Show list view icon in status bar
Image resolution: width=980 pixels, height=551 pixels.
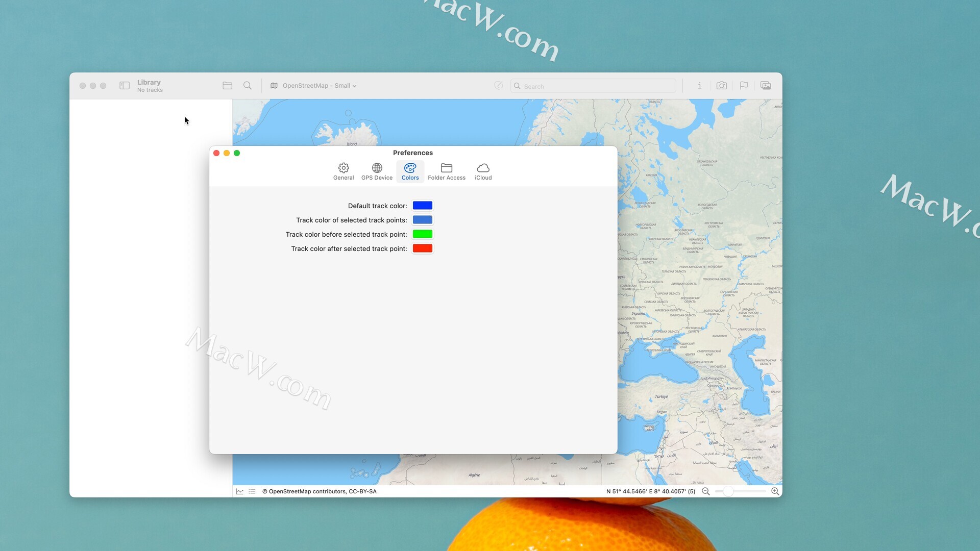[252, 491]
